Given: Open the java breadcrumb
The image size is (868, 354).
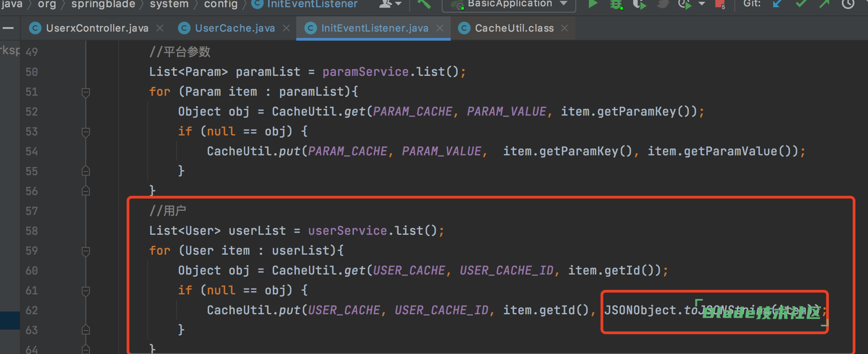Looking at the screenshot, I should pos(12,4).
